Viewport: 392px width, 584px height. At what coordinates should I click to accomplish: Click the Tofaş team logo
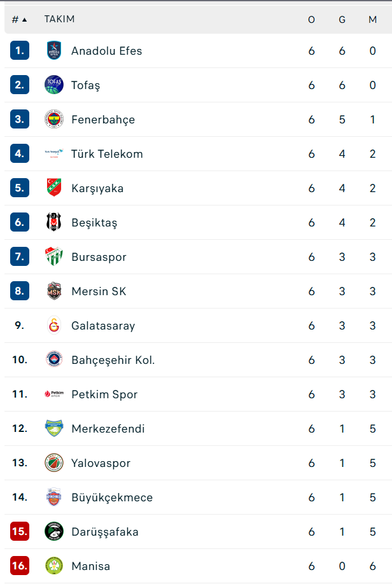coord(54,85)
